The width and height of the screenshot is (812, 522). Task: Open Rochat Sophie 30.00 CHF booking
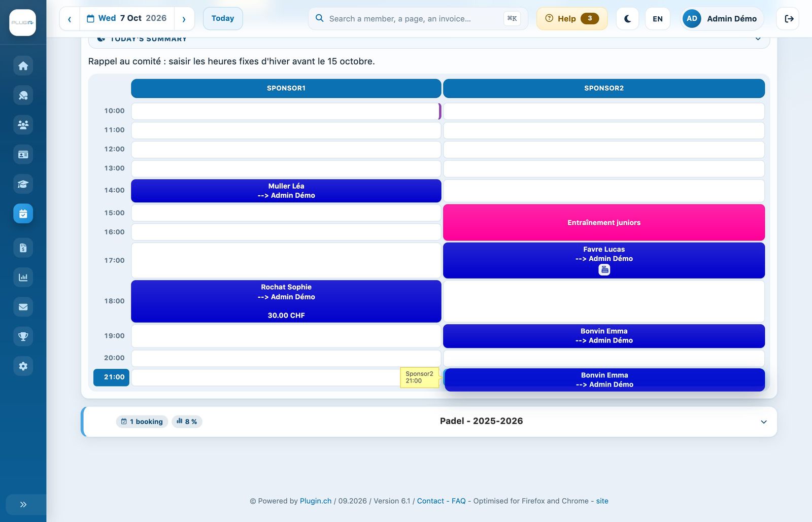point(286,301)
